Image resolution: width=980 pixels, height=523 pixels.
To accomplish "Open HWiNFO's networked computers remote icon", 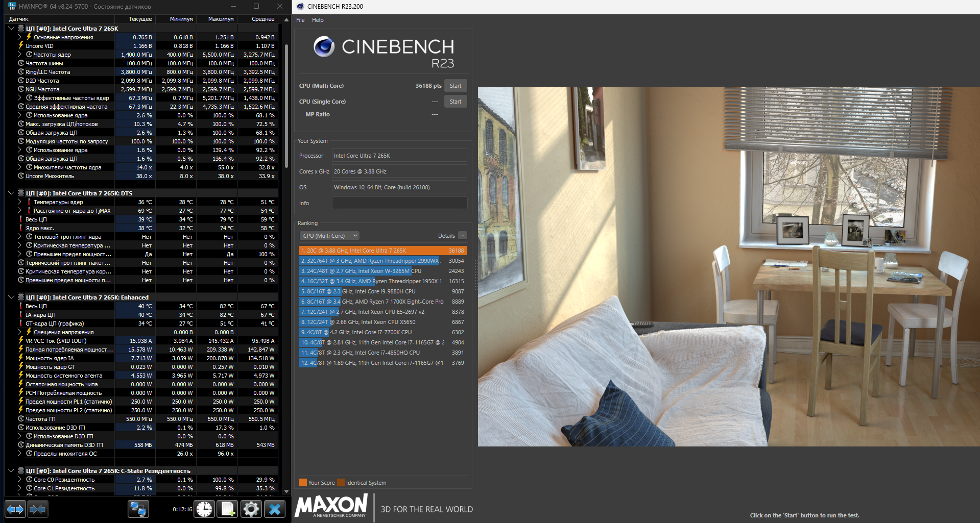I will pos(138,509).
